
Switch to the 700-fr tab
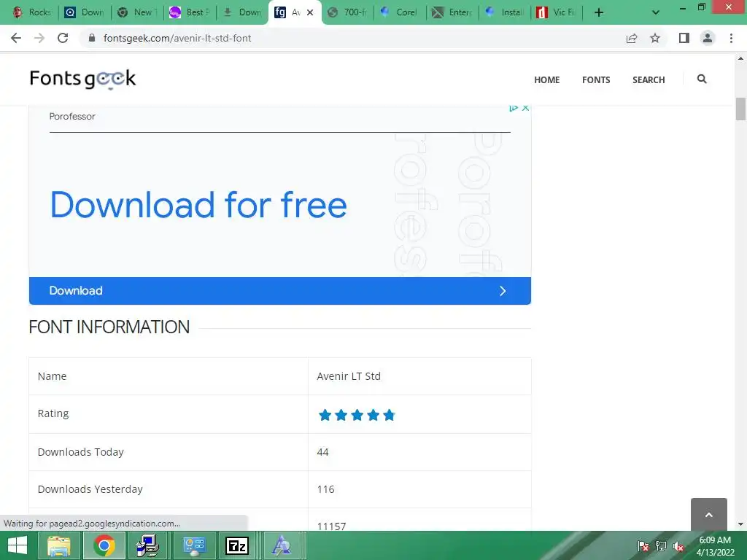tap(348, 12)
